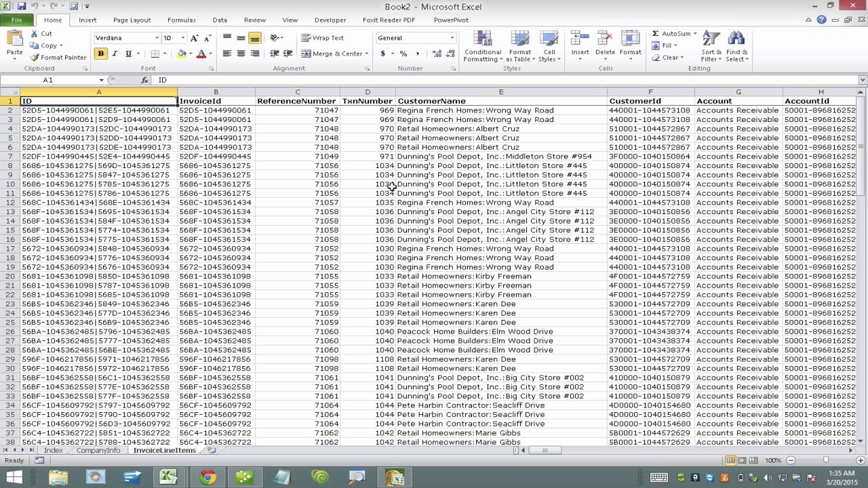Open the Orientation text rotation icon

pyautogui.click(x=275, y=38)
